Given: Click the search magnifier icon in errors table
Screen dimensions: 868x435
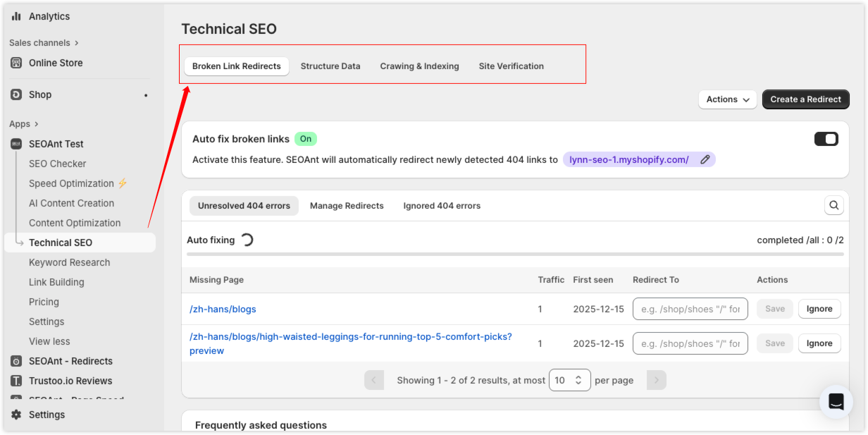Looking at the screenshot, I should (x=833, y=205).
